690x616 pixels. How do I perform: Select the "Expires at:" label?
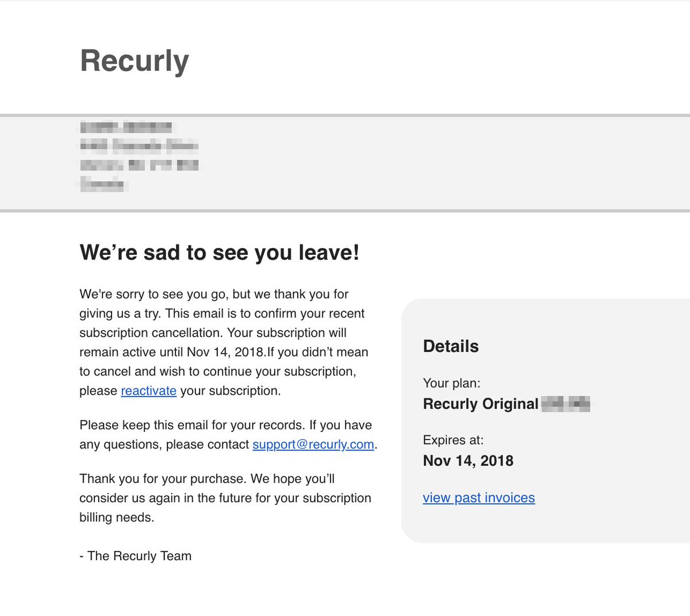(x=453, y=440)
